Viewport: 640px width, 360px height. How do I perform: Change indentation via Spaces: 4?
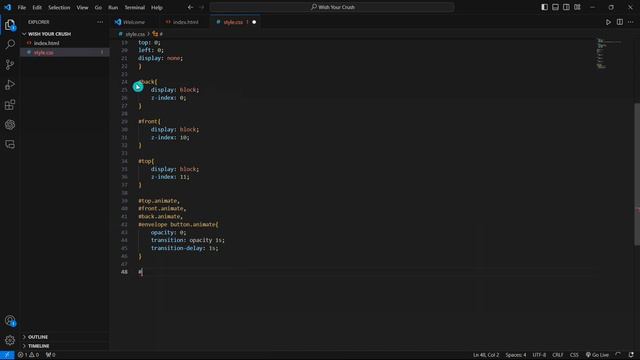(516, 355)
